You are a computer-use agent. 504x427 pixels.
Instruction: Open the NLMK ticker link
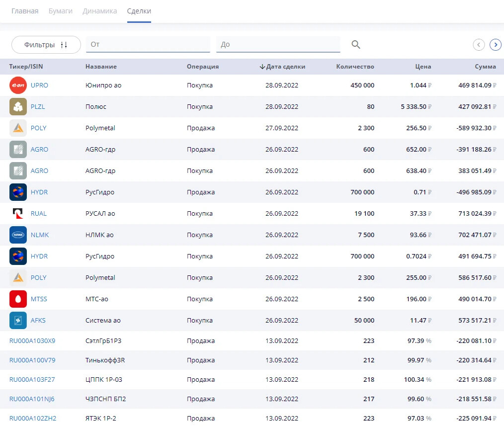pos(40,235)
